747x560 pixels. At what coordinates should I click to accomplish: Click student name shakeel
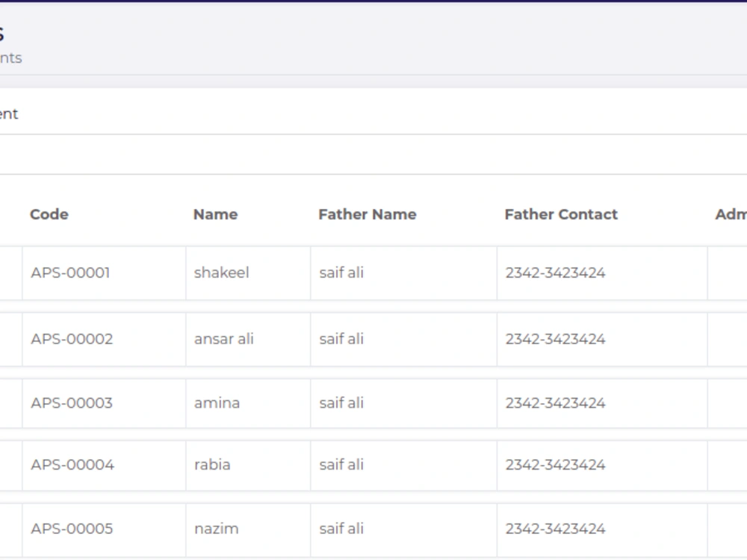point(222,273)
